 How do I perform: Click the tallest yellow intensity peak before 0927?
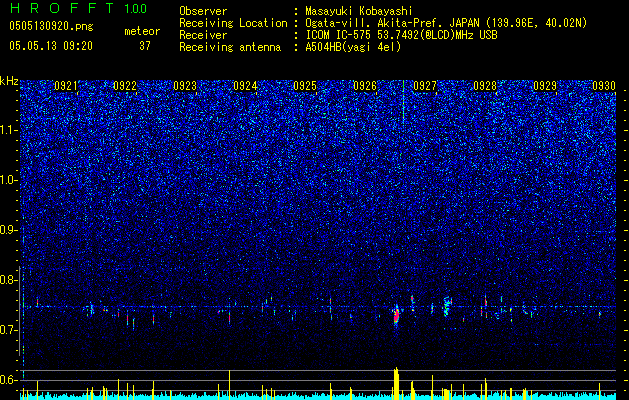(396, 383)
